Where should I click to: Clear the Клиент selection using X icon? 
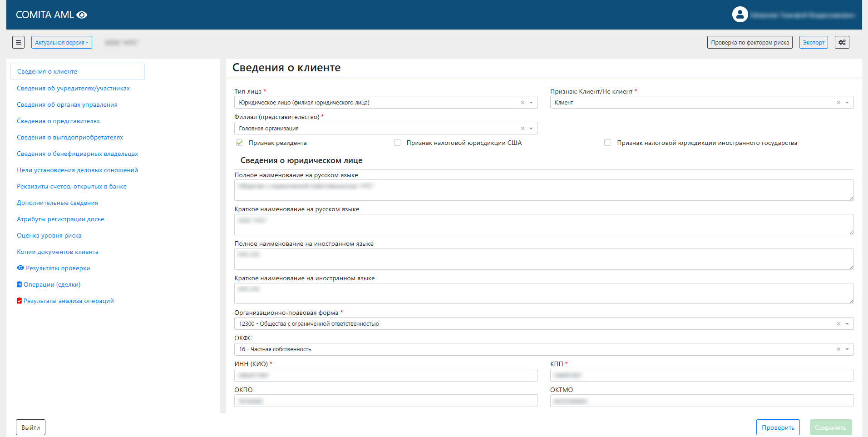tap(838, 103)
